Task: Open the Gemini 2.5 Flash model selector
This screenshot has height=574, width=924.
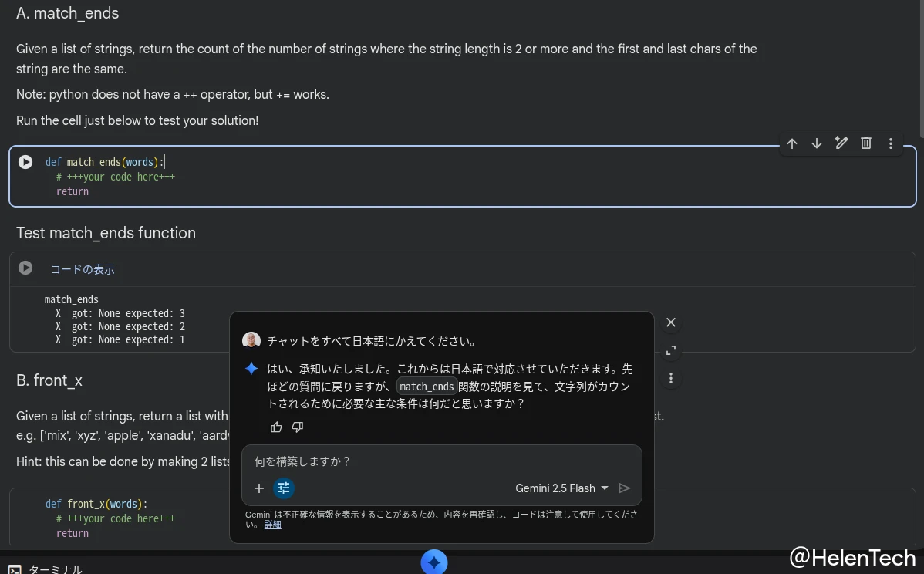Action: (561, 488)
